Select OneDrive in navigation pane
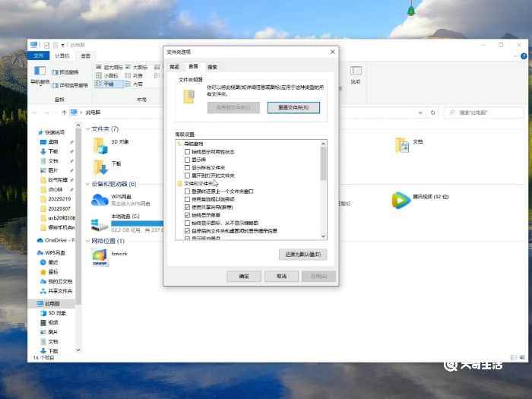 tap(55, 240)
